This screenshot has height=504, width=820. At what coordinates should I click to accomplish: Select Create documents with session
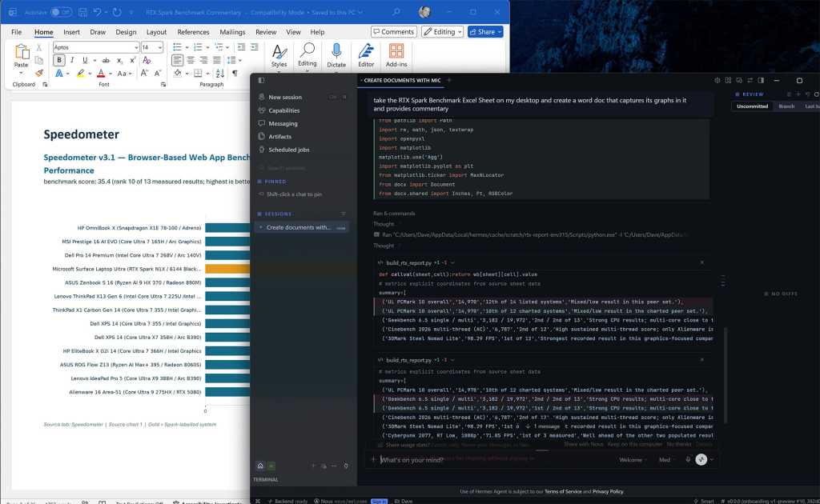301,227
